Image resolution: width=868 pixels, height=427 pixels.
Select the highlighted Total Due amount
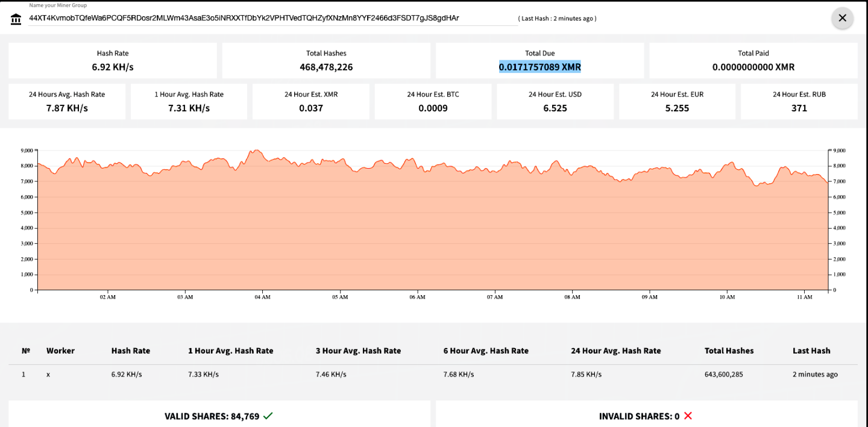click(x=539, y=67)
